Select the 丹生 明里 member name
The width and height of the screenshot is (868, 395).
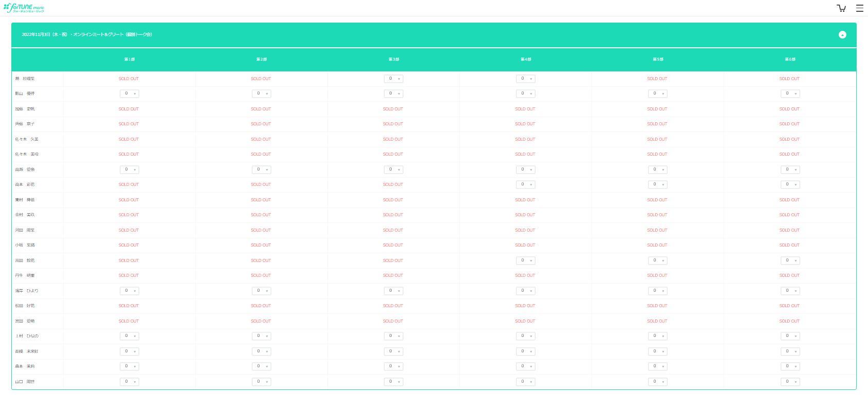[25, 275]
